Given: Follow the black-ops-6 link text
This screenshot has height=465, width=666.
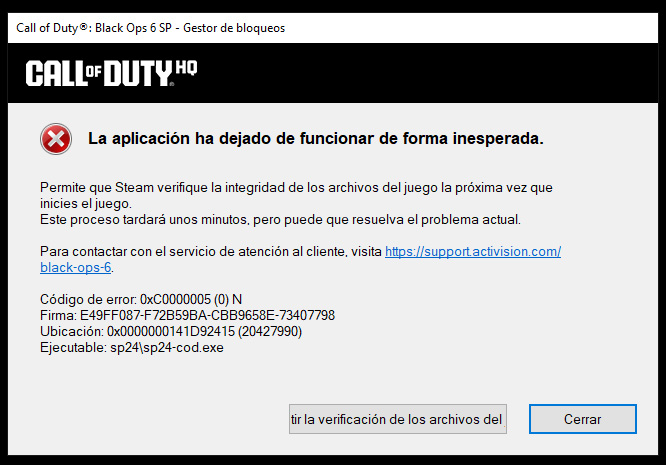Looking at the screenshot, I should (x=76, y=268).
